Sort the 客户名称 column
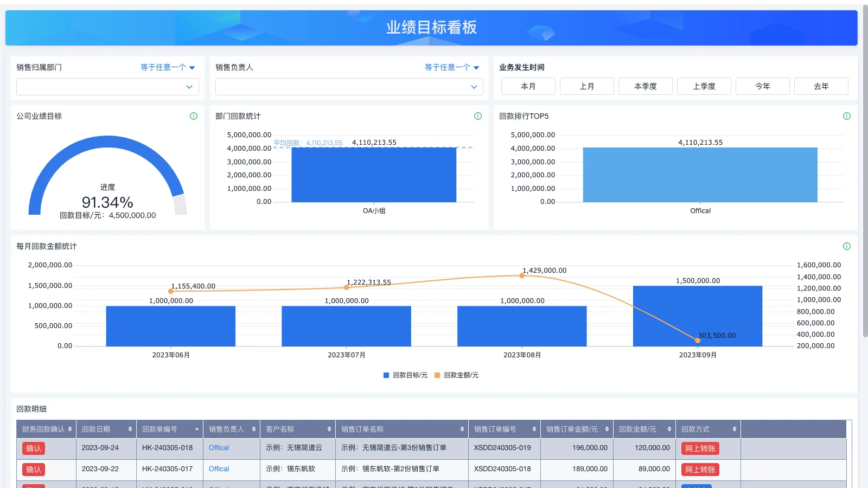This screenshot has width=868, height=488. (x=328, y=429)
